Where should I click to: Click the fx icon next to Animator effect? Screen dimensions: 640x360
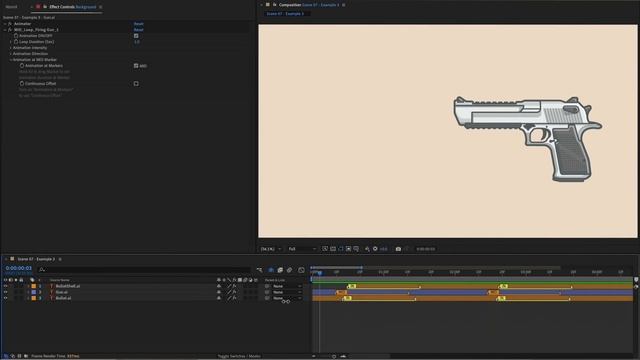10,24
